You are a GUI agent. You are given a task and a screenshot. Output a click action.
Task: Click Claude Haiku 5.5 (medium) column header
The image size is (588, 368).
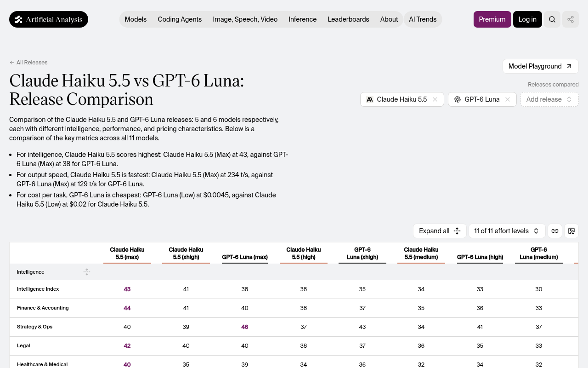421,253
